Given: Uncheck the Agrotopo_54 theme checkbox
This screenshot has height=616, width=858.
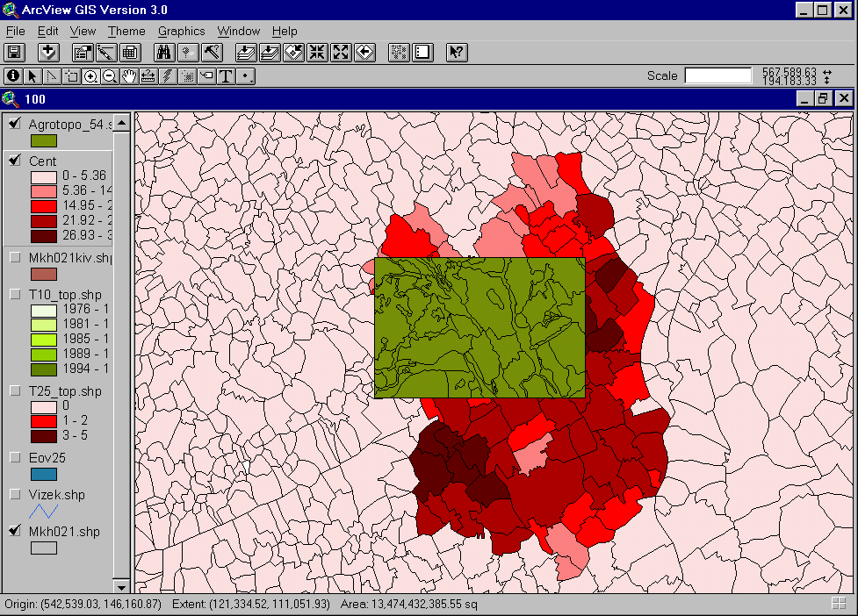Looking at the screenshot, I should coord(15,124).
